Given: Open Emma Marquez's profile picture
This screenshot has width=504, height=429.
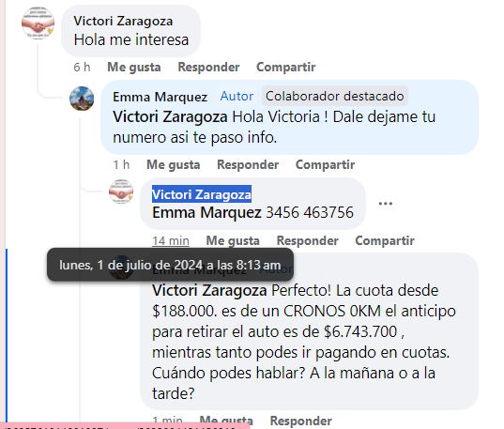Looking at the screenshot, I should (x=82, y=99).
